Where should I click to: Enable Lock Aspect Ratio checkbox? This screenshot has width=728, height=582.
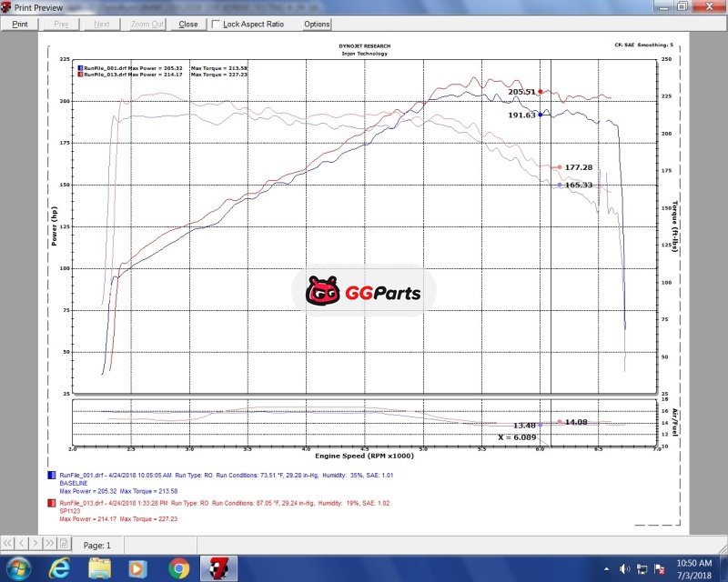pyautogui.click(x=217, y=25)
